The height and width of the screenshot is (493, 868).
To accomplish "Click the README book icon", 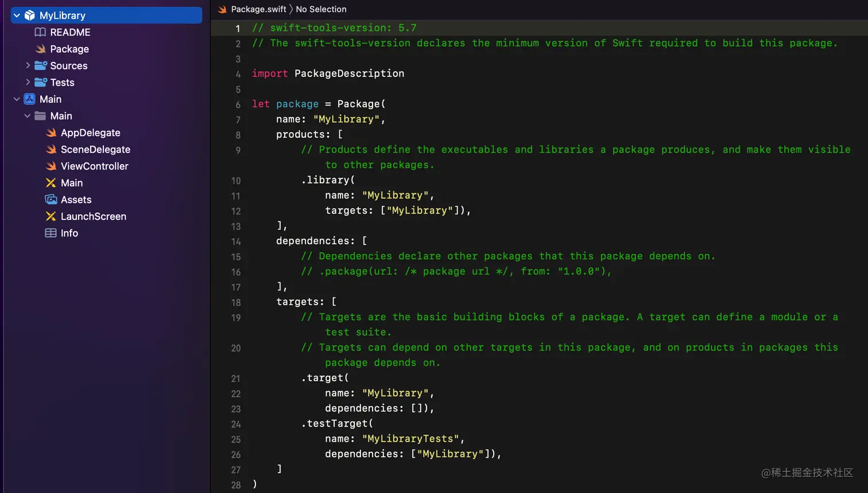I will pyautogui.click(x=40, y=32).
